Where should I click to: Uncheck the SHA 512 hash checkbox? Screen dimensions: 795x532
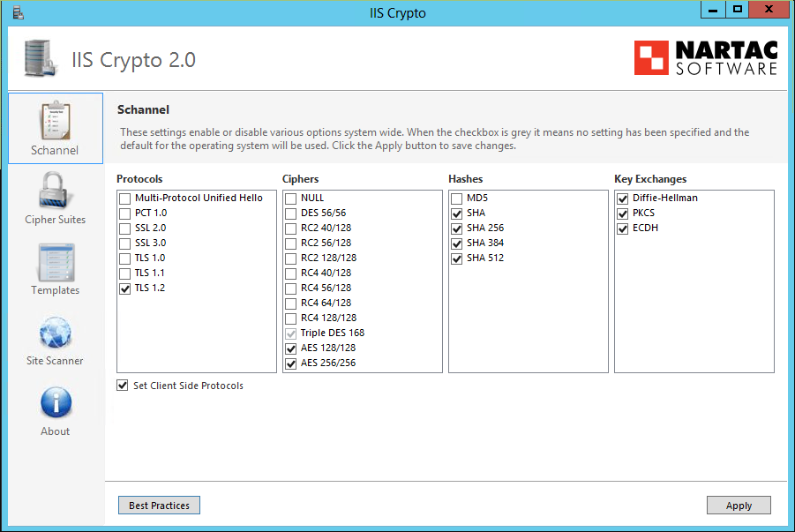click(457, 259)
